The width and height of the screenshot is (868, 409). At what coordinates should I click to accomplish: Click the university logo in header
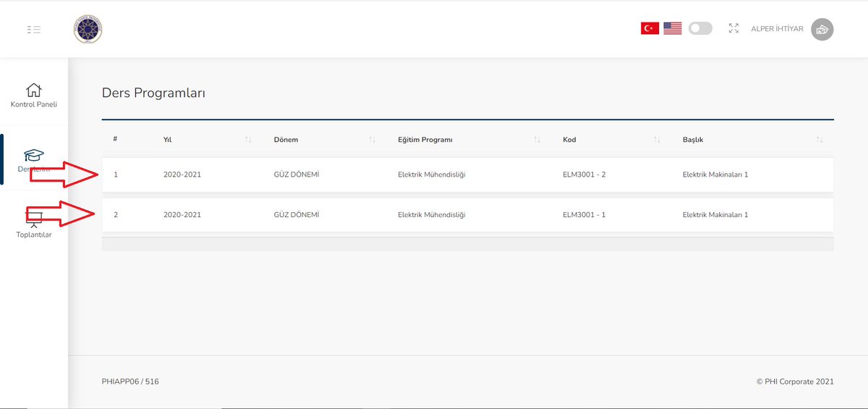click(88, 29)
